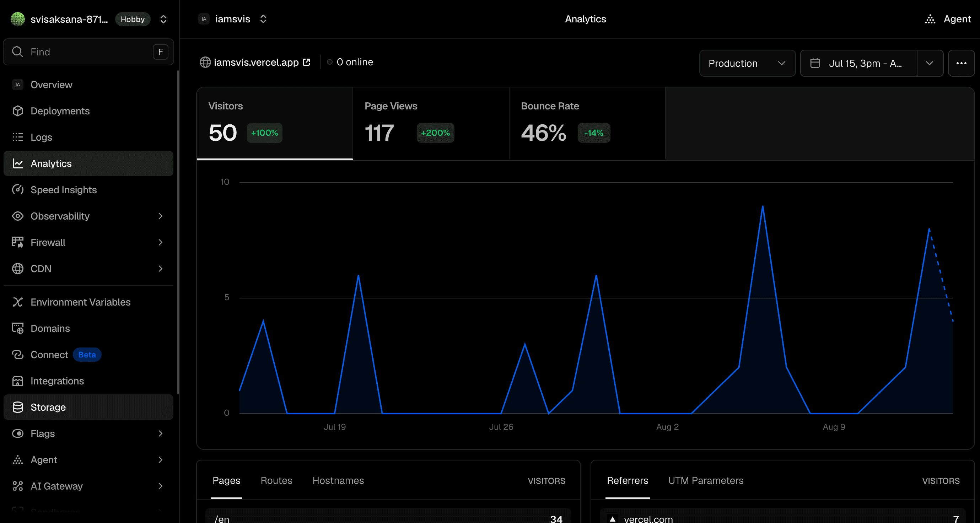Viewport: 980px width, 523px height.
Task: Click the Environment Variables icon
Action: tap(17, 302)
